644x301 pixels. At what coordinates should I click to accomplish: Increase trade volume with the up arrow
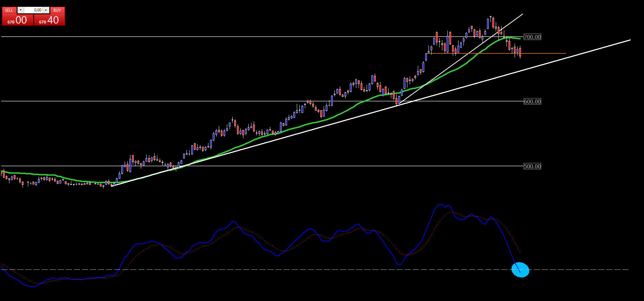[46, 10]
